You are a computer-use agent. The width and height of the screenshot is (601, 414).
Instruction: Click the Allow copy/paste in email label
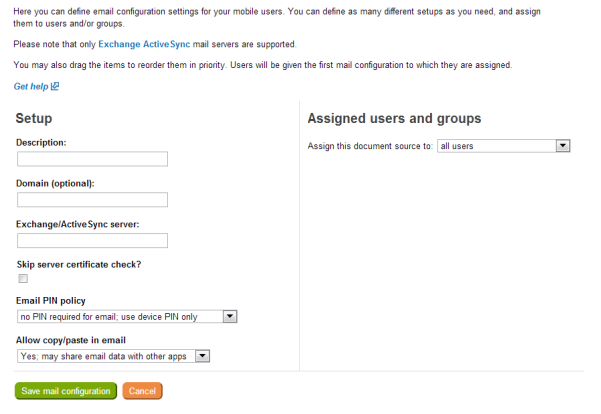[71, 340]
